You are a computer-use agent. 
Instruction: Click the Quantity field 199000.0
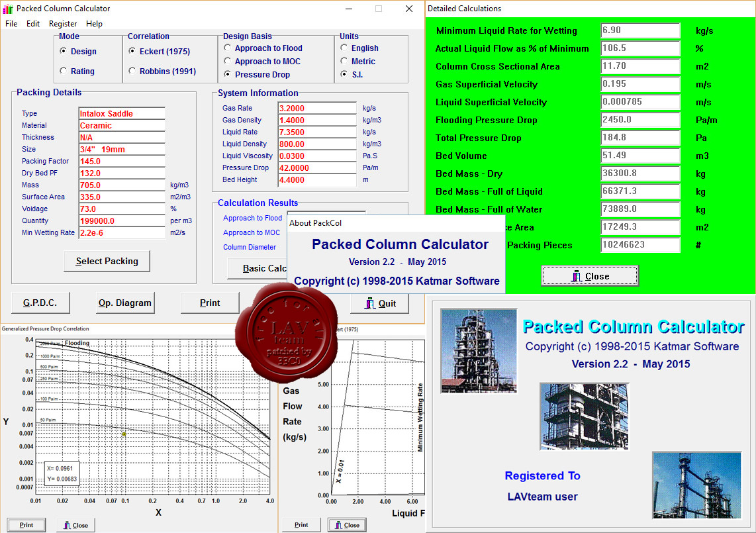pos(122,221)
